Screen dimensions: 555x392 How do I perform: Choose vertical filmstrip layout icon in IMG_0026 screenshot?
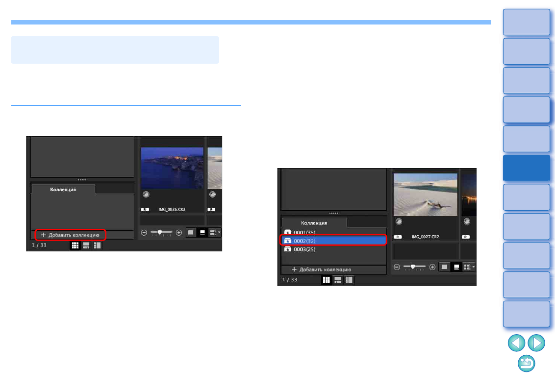(x=97, y=245)
